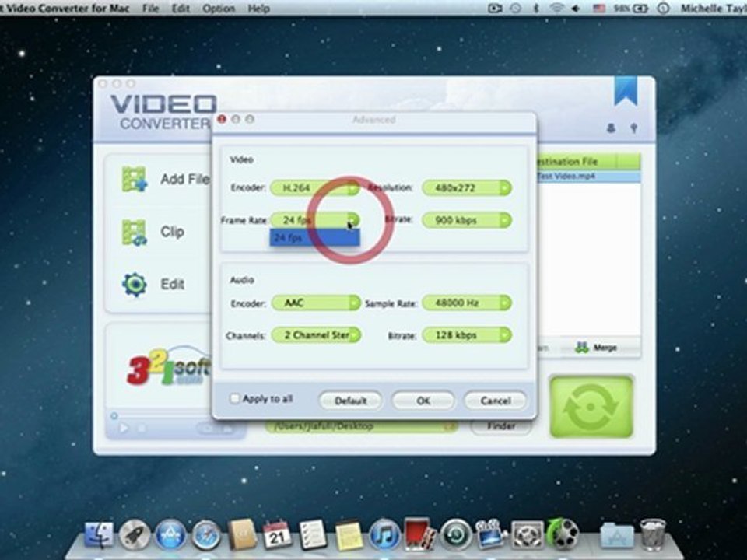Open the File menu
This screenshot has height=560, width=747.
tap(150, 8)
